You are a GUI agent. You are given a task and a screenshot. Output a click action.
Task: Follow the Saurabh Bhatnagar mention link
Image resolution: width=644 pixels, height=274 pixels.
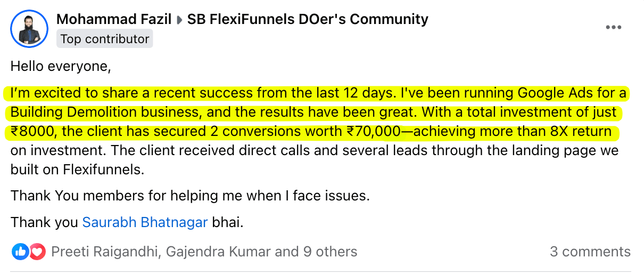point(145,222)
